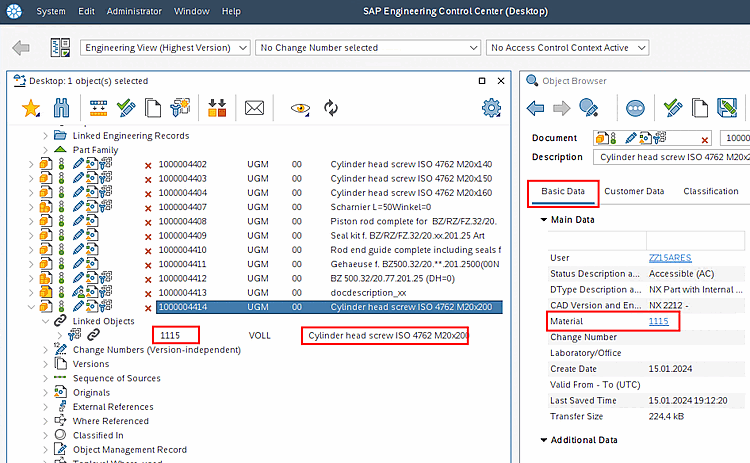The width and height of the screenshot is (750, 463).
Task: Collapse the Additional Data section
Action: click(x=544, y=440)
